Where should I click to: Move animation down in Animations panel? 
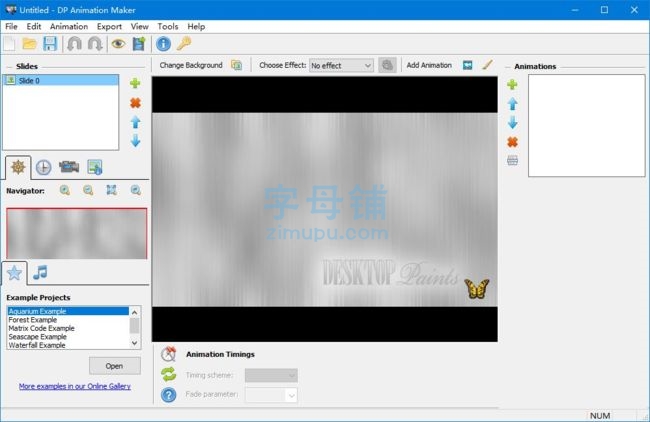pos(512,123)
